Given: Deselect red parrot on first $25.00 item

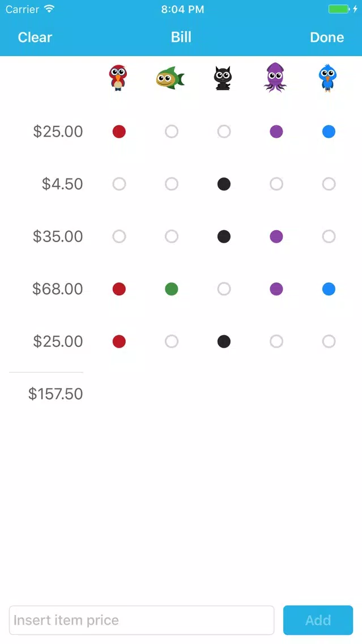Looking at the screenshot, I should click(119, 132).
